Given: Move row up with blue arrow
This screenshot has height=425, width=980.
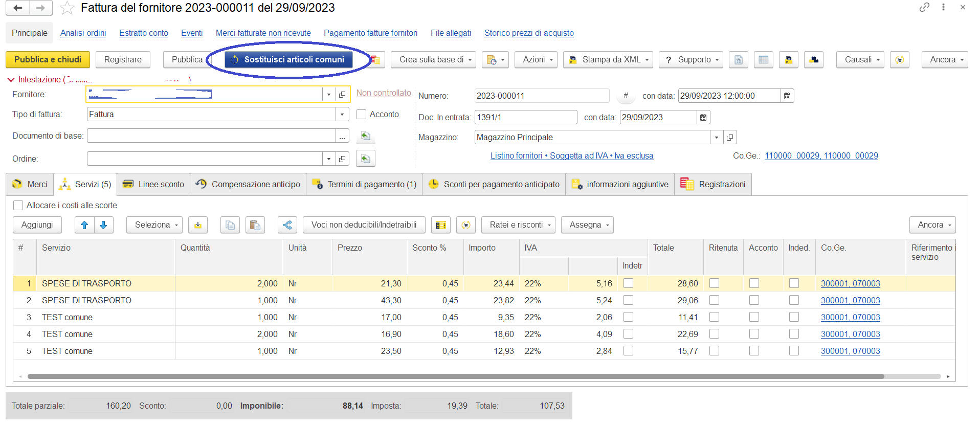Looking at the screenshot, I should (x=84, y=225).
